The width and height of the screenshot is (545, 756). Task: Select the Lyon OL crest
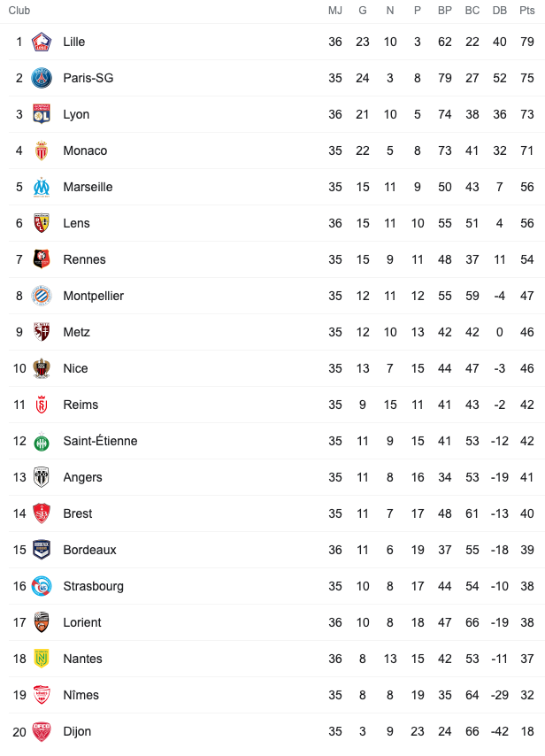tap(42, 114)
